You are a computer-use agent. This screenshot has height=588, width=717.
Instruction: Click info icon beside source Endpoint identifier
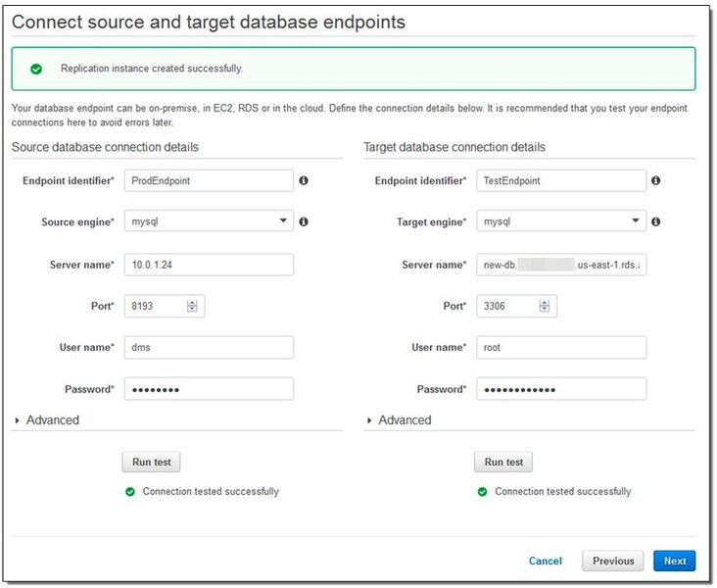304,181
